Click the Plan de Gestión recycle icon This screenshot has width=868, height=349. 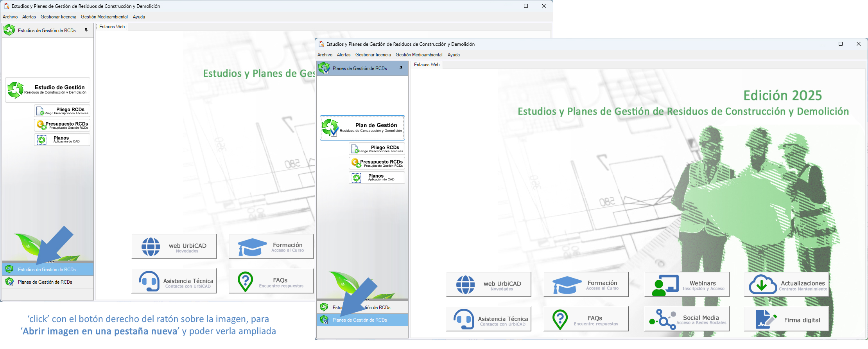point(330,128)
